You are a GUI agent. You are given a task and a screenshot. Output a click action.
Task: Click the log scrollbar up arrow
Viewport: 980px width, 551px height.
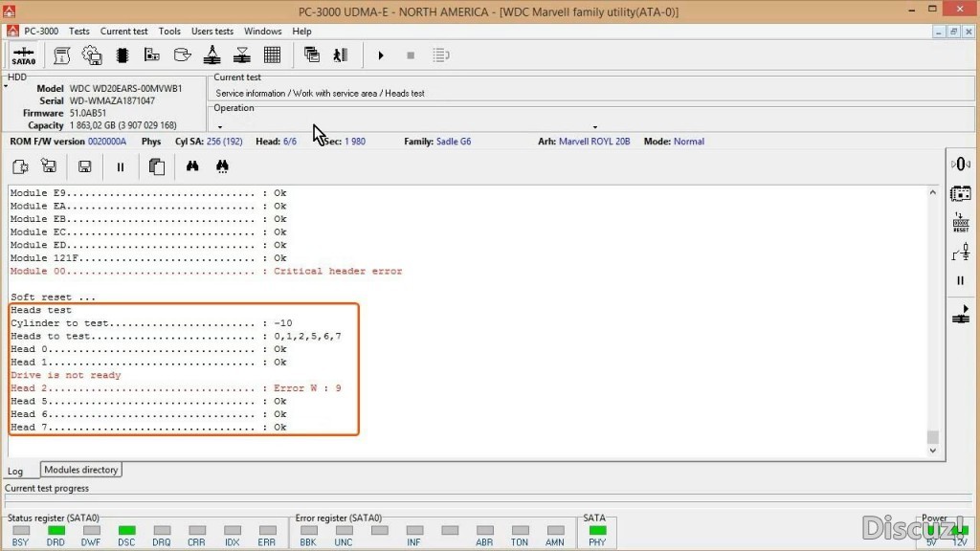point(932,193)
